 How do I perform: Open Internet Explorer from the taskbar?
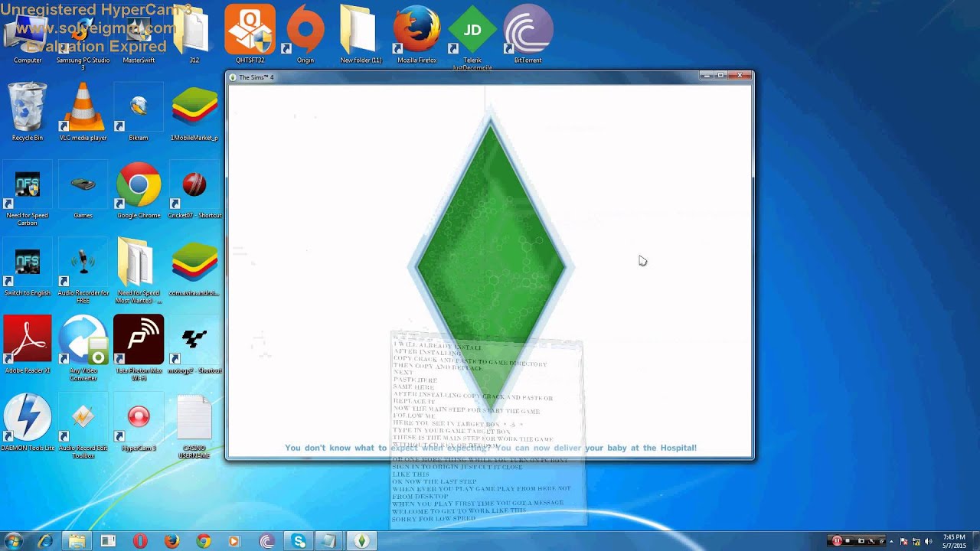click(45, 541)
